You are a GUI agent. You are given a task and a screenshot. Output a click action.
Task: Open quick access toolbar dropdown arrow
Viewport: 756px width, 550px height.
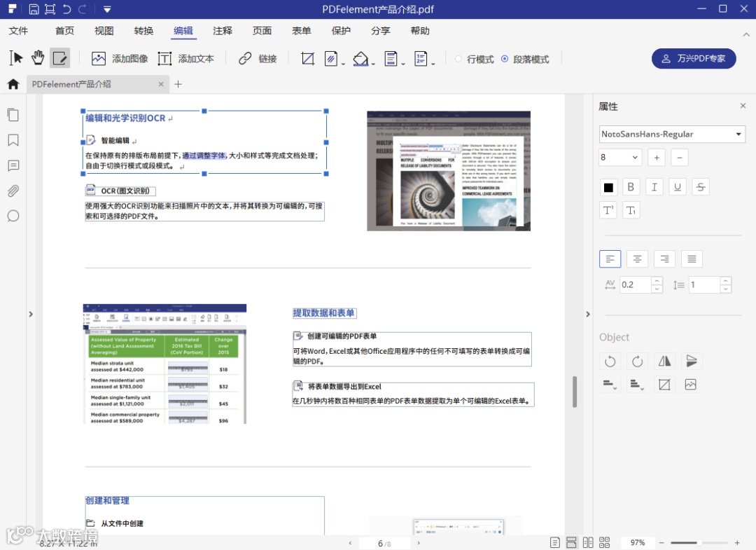click(x=107, y=9)
